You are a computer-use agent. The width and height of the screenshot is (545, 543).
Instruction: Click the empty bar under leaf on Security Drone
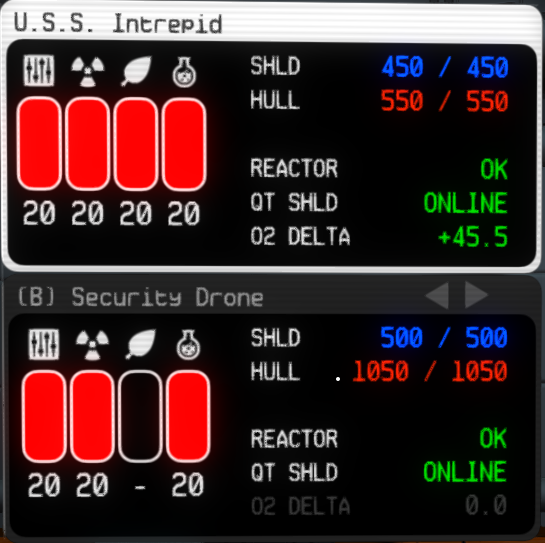click(140, 416)
